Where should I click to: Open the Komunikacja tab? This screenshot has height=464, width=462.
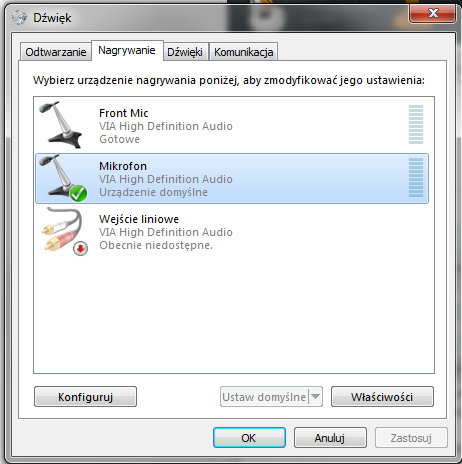(243, 52)
